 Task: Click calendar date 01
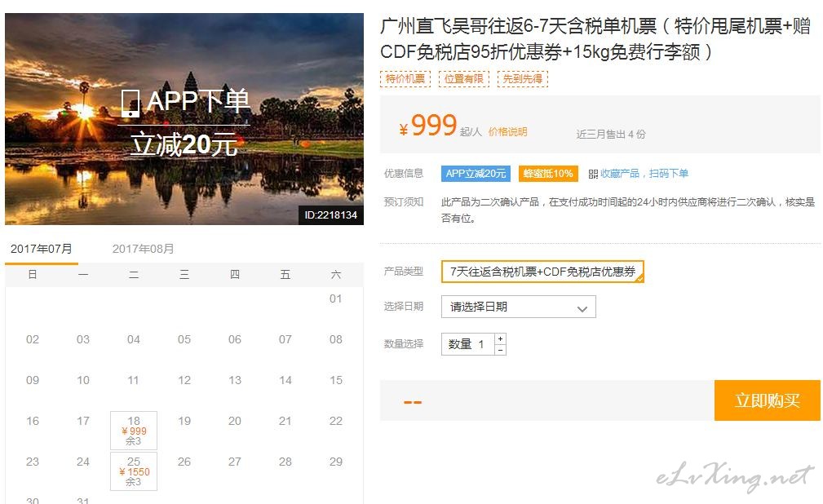click(x=336, y=298)
